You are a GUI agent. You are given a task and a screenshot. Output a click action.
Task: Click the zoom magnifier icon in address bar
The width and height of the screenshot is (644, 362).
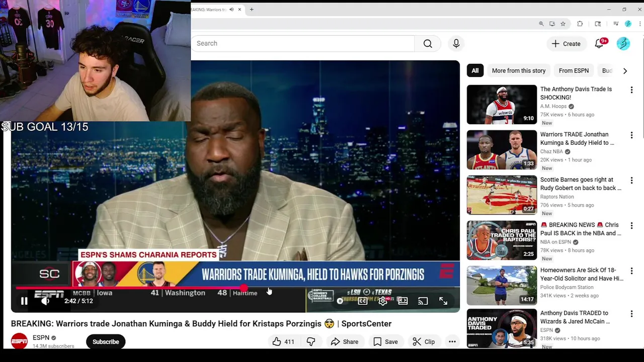[541, 24]
